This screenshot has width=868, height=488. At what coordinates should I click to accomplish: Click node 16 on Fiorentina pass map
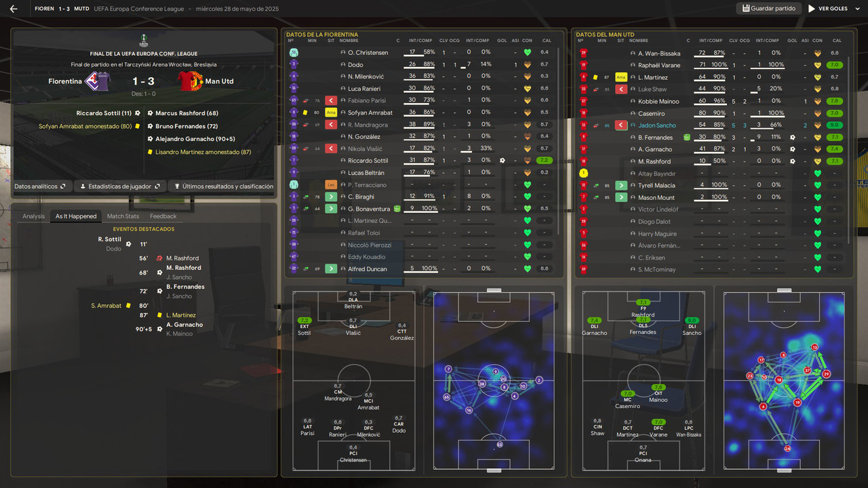click(469, 410)
